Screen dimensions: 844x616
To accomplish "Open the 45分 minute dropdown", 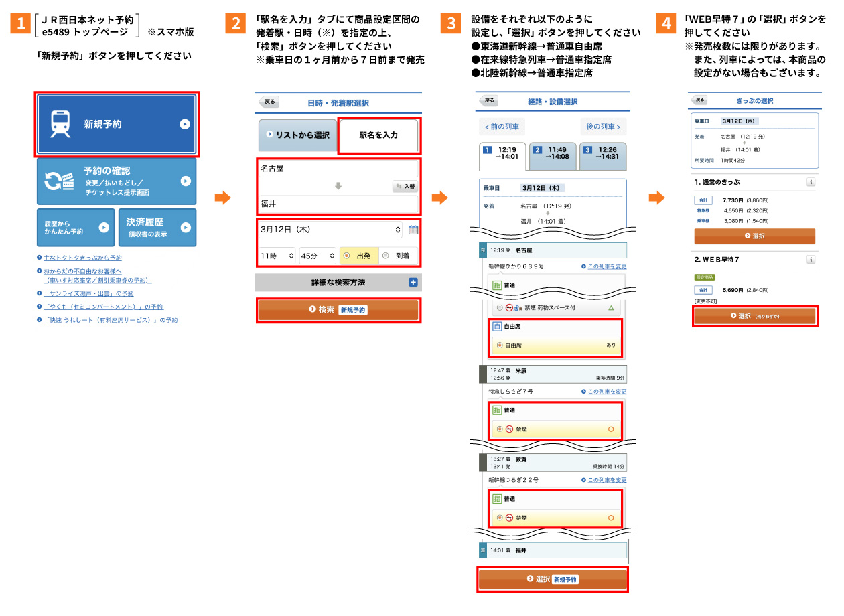I will point(316,256).
